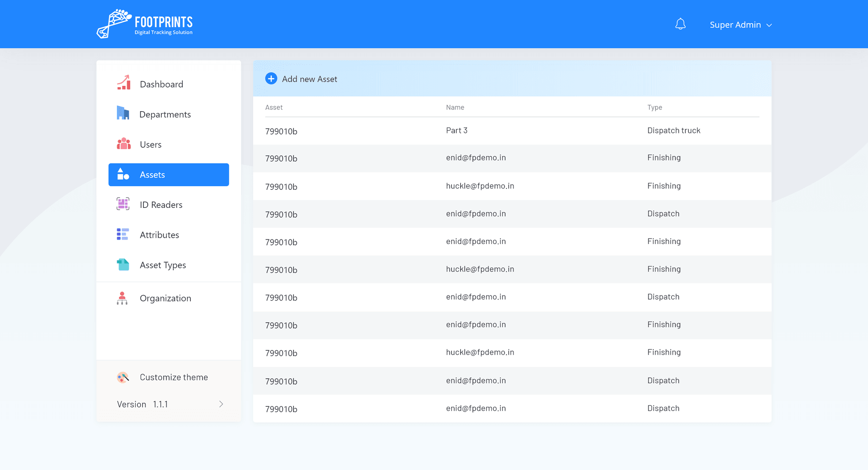This screenshot has height=470, width=868.
Task: Expand the Super Admin dropdown chevron
Action: (x=769, y=25)
